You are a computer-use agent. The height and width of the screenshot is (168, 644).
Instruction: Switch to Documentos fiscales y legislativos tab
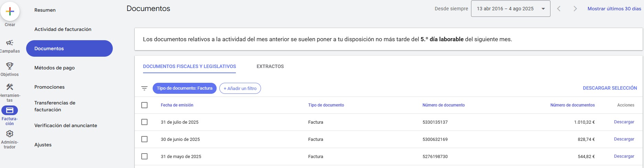click(x=189, y=66)
